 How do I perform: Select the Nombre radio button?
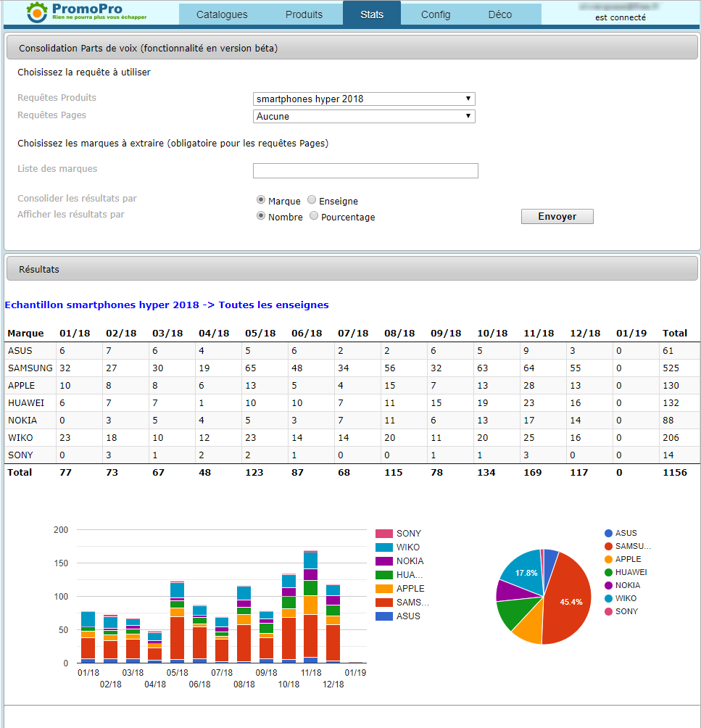(261, 216)
